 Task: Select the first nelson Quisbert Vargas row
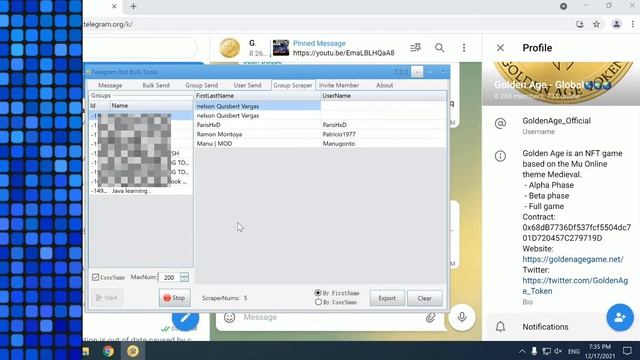[x=258, y=106]
